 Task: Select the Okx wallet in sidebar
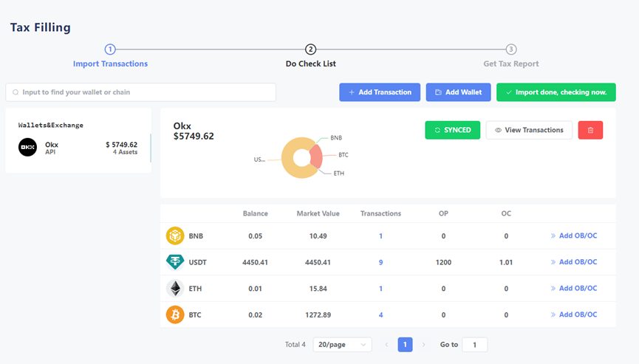[x=78, y=148]
